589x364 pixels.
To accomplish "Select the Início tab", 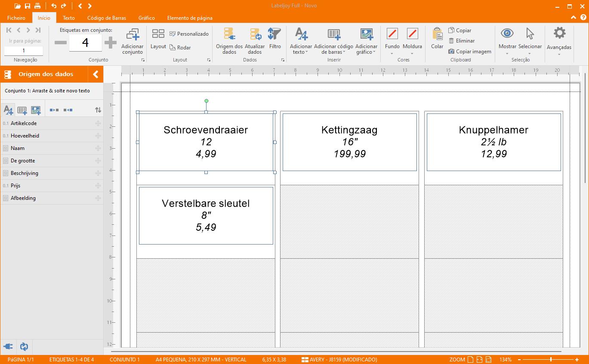I will (44, 18).
